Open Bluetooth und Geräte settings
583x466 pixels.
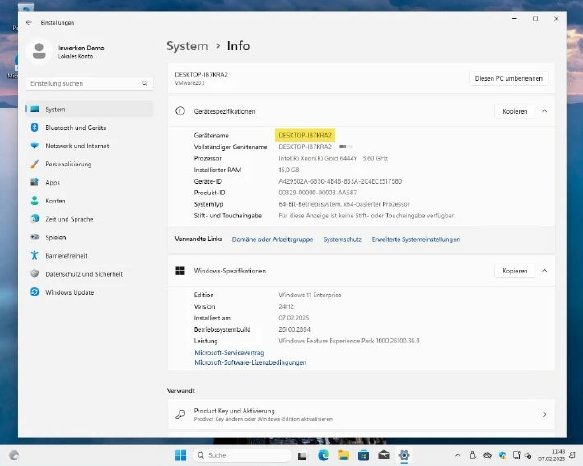click(x=89, y=128)
